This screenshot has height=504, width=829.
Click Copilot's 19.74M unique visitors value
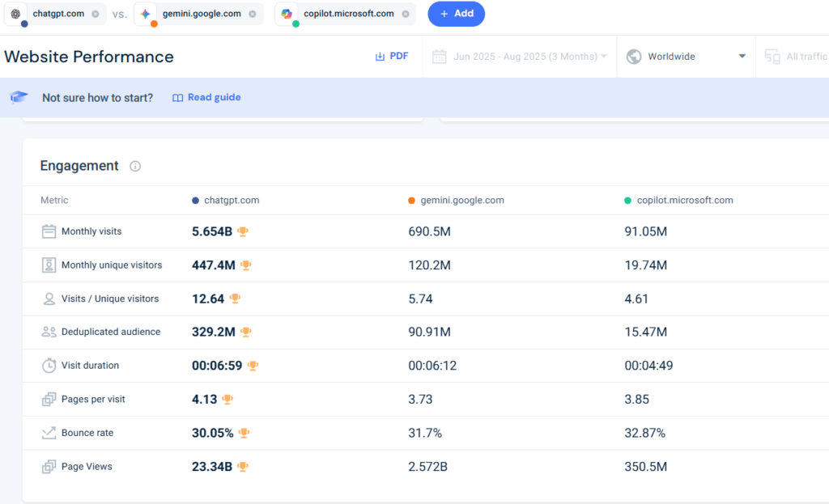tap(645, 265)
